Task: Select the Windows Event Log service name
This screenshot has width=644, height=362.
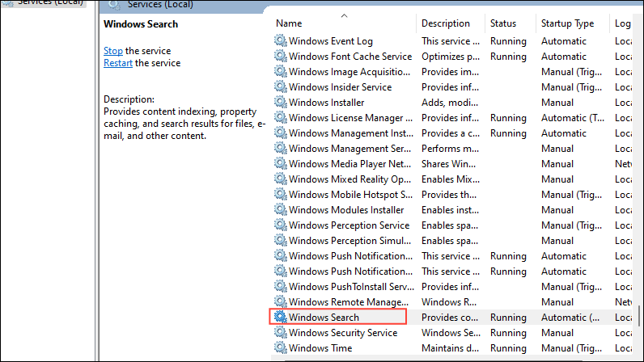Action: click(331, 41)
